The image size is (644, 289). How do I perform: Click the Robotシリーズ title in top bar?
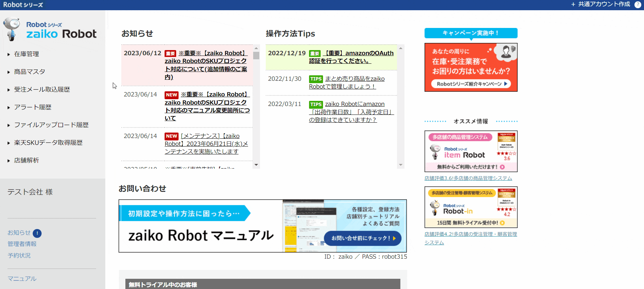(x=23, y=5)
